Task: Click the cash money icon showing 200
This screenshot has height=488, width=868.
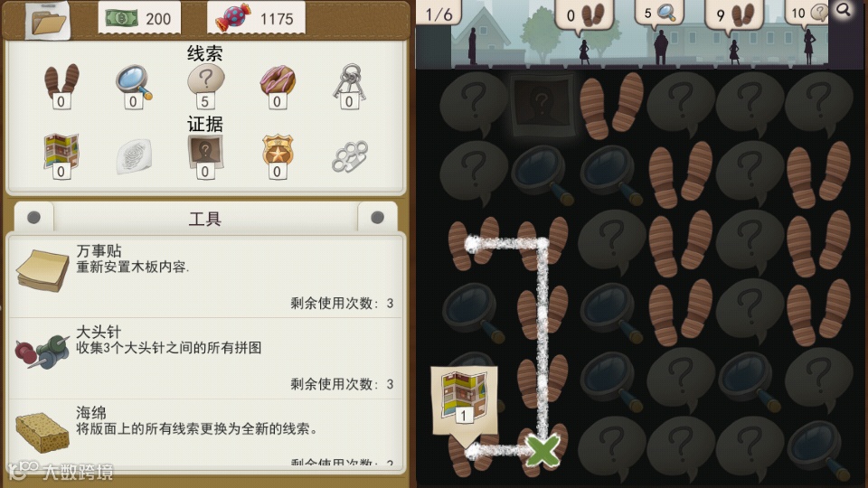Action: (x=120, y=18)
